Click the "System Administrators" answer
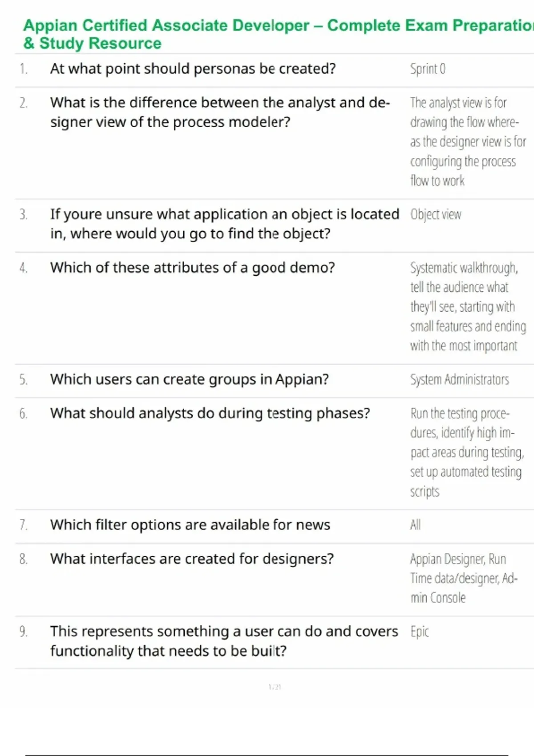 click(459, 379)
